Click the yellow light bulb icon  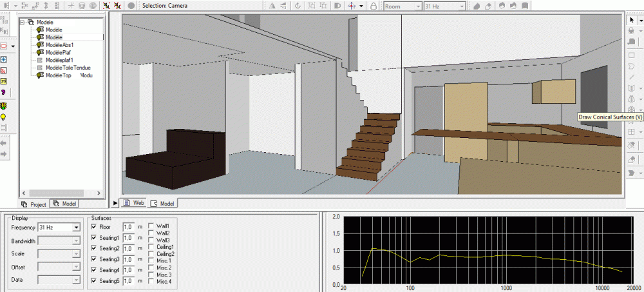click(x=4, y=117)
